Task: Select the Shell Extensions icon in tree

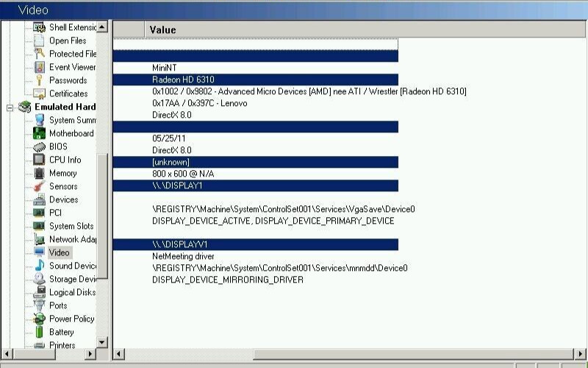Action: [39, 27]
